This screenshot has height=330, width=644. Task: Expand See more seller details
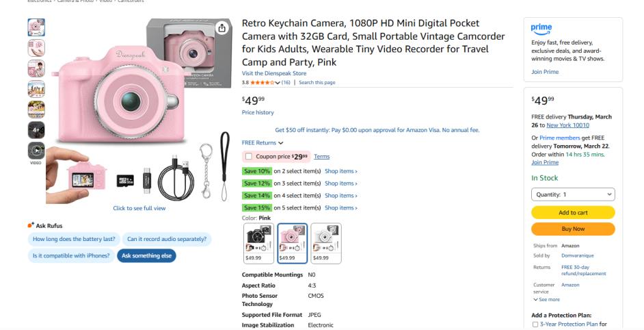tap(546, 299)
